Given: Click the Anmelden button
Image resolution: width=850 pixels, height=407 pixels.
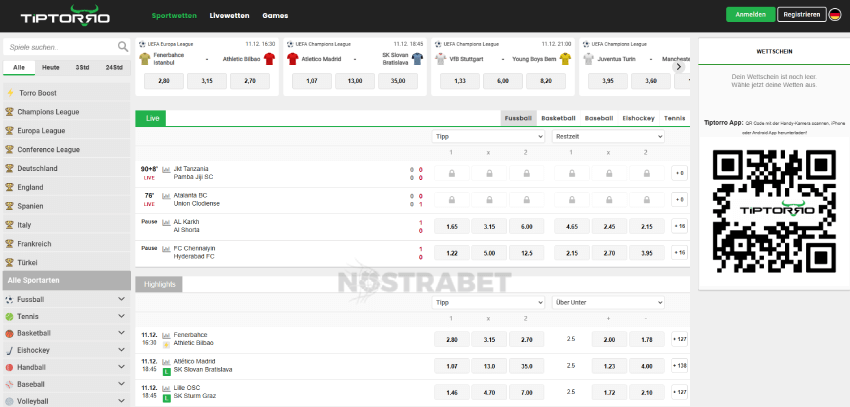Looking at the screenshot, I should click(751, 15).
